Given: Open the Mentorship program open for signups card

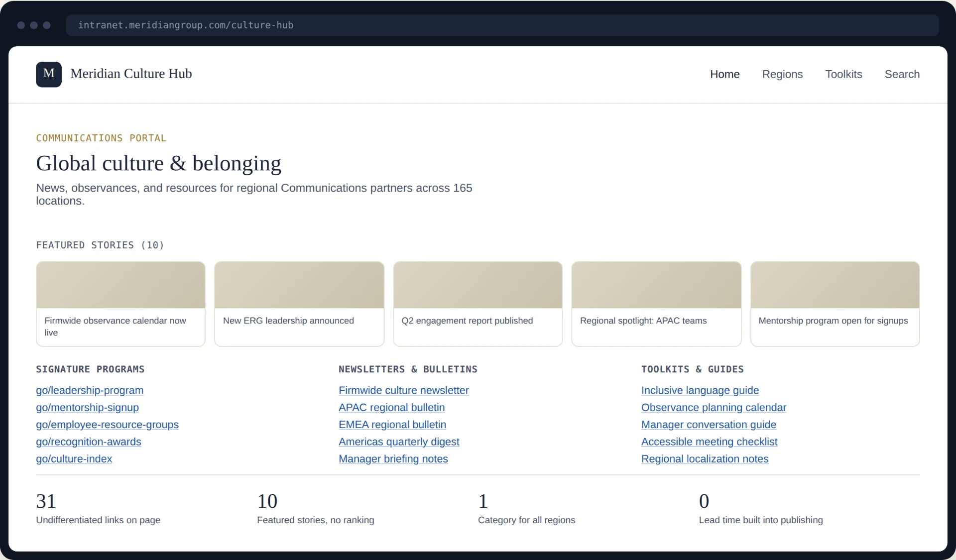Looking at the screenshot, I should coord(835,304).
